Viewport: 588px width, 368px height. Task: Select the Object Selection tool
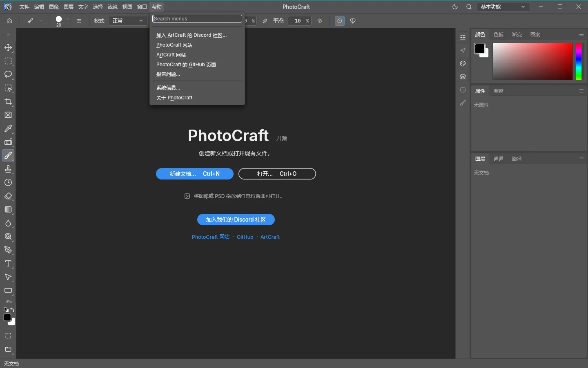[8, 88]
